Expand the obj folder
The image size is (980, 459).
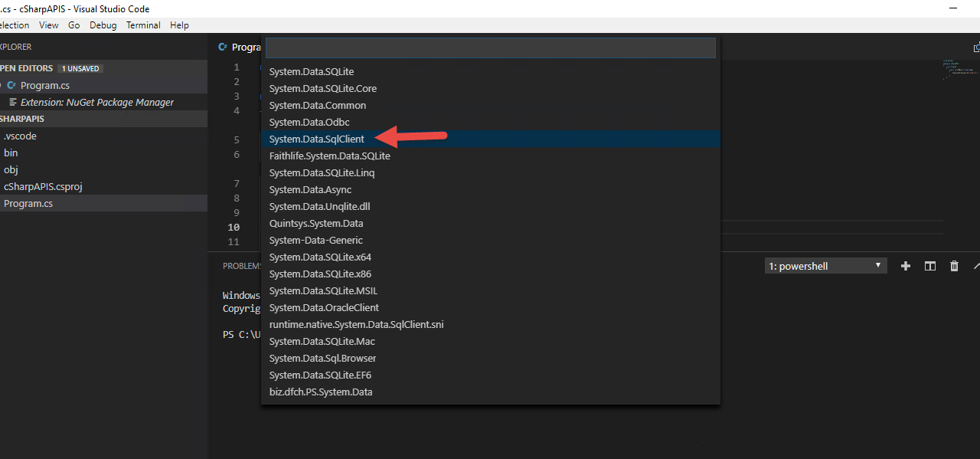click(103, 169)
